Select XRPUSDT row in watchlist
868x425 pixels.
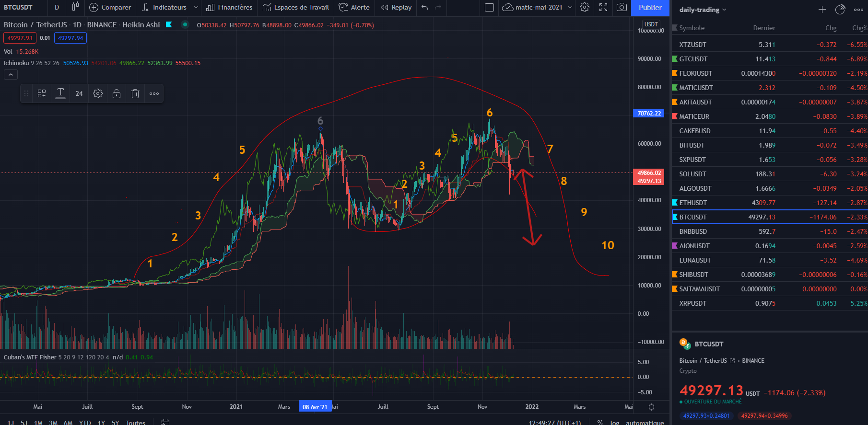[x=770, y=303]
